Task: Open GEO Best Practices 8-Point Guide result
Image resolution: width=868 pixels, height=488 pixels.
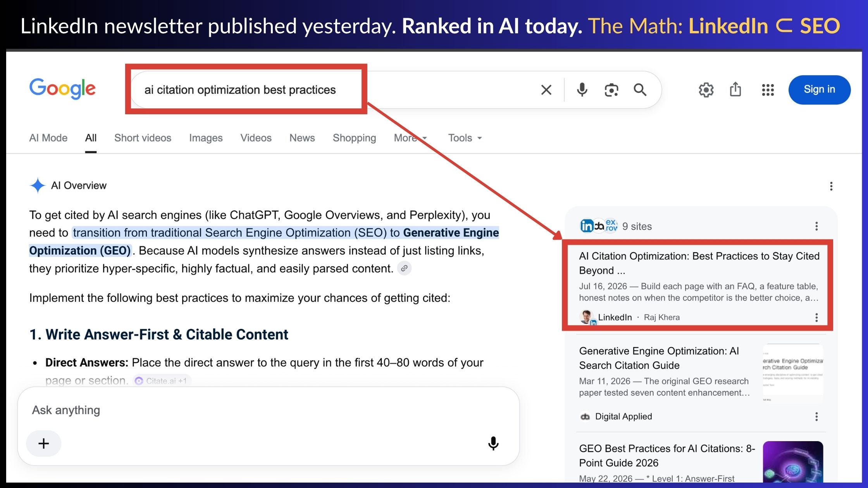Action: point(667,455)
